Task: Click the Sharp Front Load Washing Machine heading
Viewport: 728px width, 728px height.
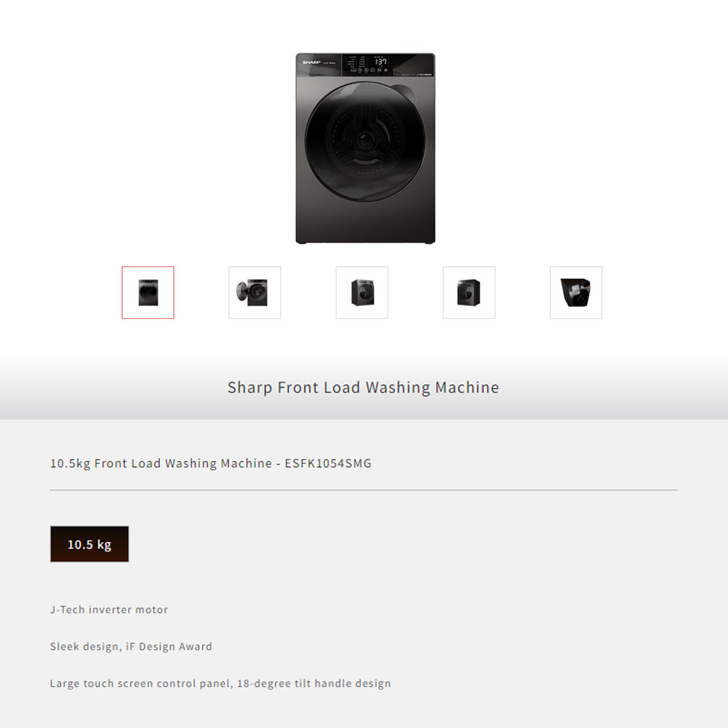Action: (x=363, y=387)
